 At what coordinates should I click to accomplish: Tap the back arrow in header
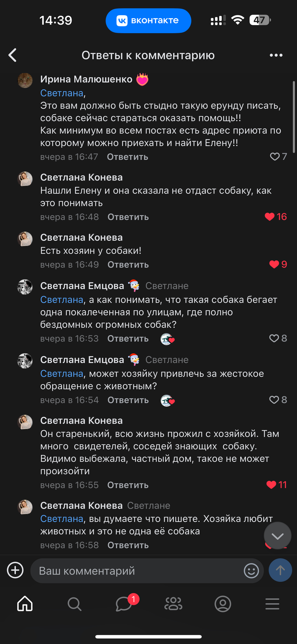(13, 55)
